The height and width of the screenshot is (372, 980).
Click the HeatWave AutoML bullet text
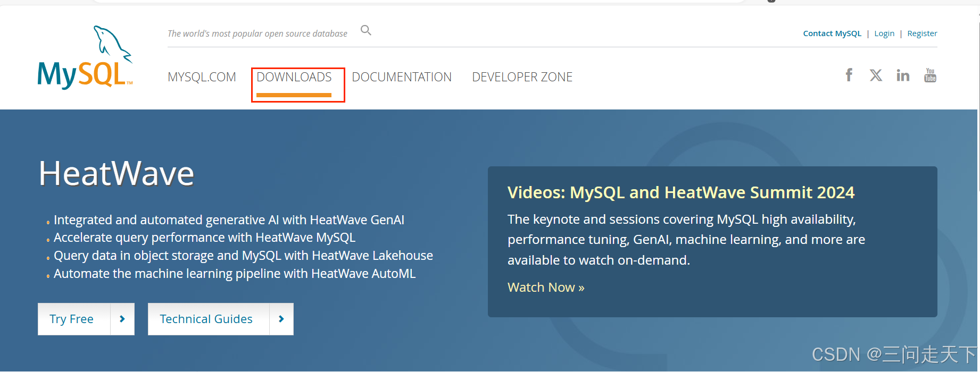click(x=235, y=274)
